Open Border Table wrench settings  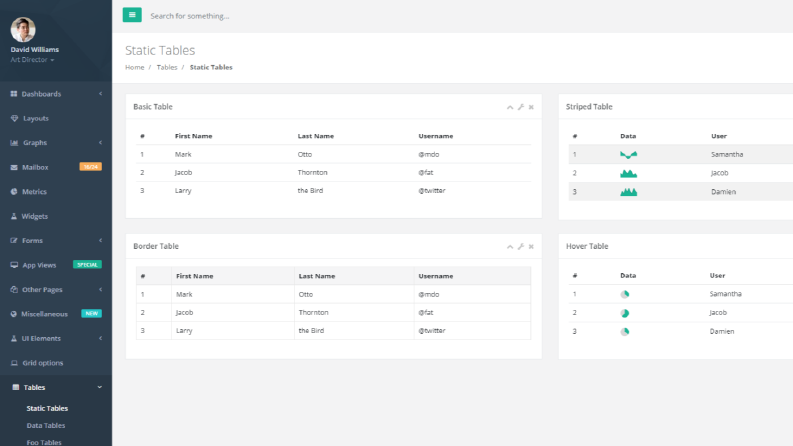click(x=520, y=247)
